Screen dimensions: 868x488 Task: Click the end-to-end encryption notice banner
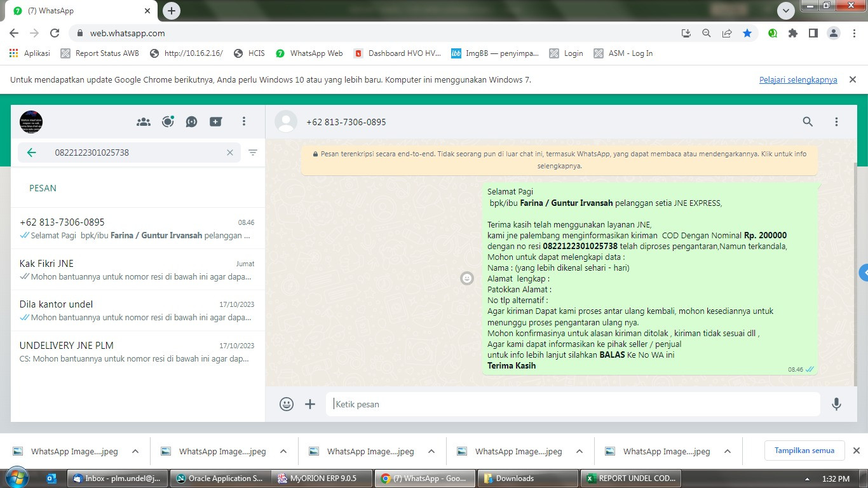(559, 159)
